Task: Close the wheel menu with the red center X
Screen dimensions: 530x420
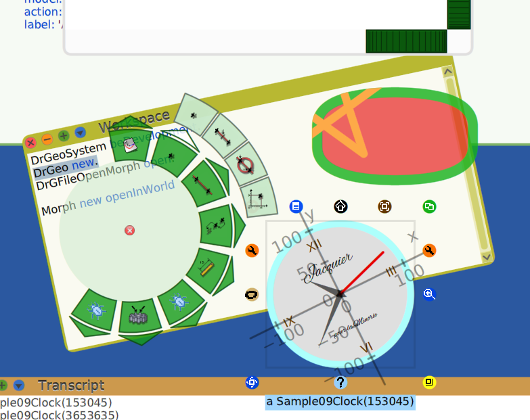Action: pyautogui.click(x=129, y=230)
